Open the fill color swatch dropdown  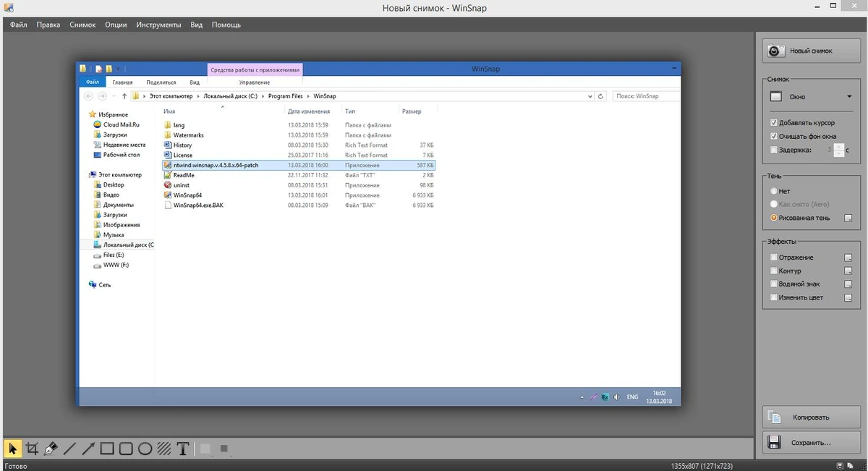tap(205, 449)
